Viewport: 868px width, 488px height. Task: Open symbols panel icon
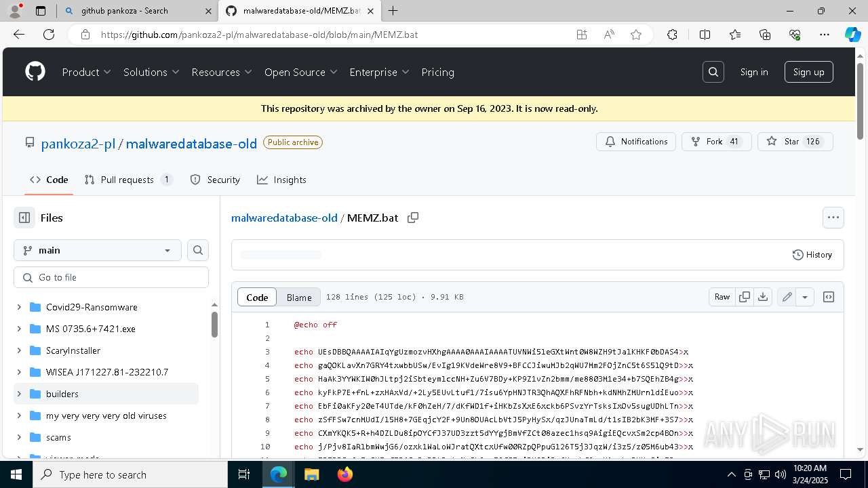click(x=829, y=297)
